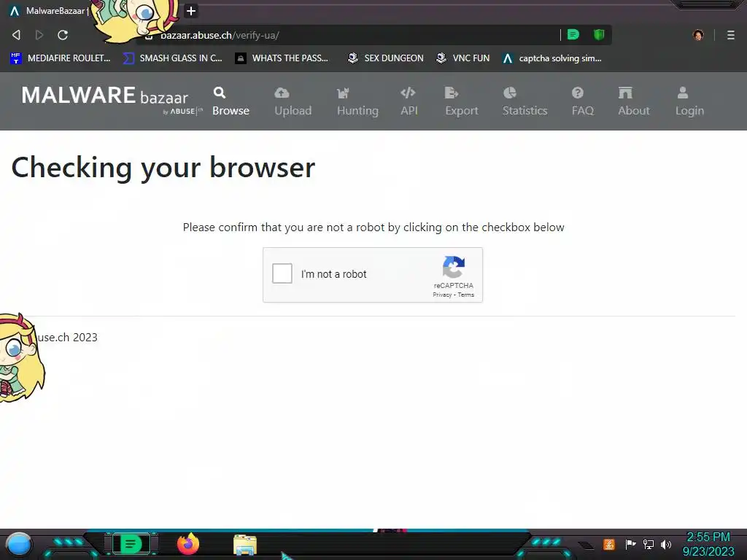Launch Firefox from the taskbar
This screenshot has width=747, height=560.
(x=188, y=544)
